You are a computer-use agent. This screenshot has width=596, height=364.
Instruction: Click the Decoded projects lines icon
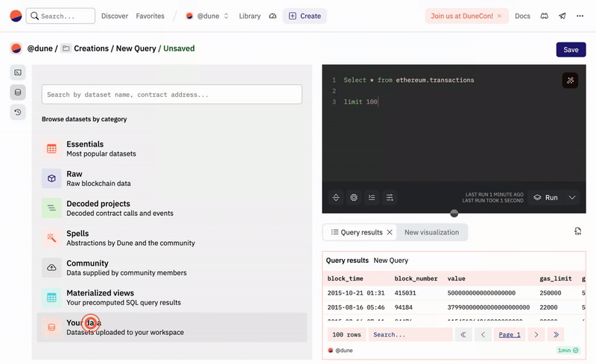coord(51,208)
